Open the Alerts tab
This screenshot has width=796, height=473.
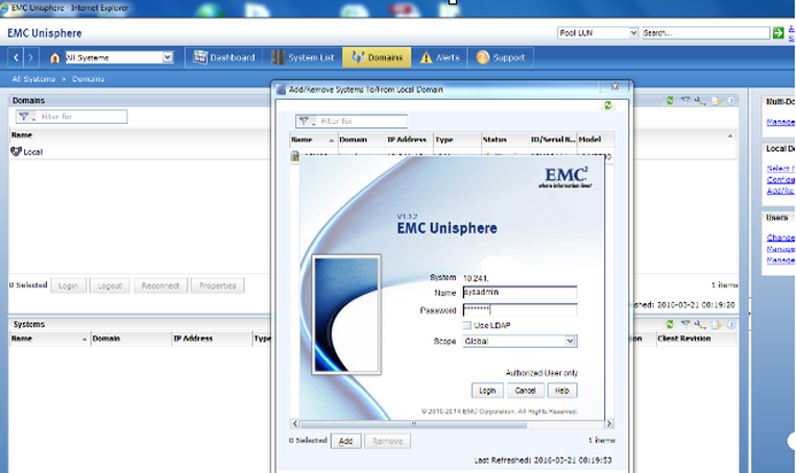(x=440, y=57)
